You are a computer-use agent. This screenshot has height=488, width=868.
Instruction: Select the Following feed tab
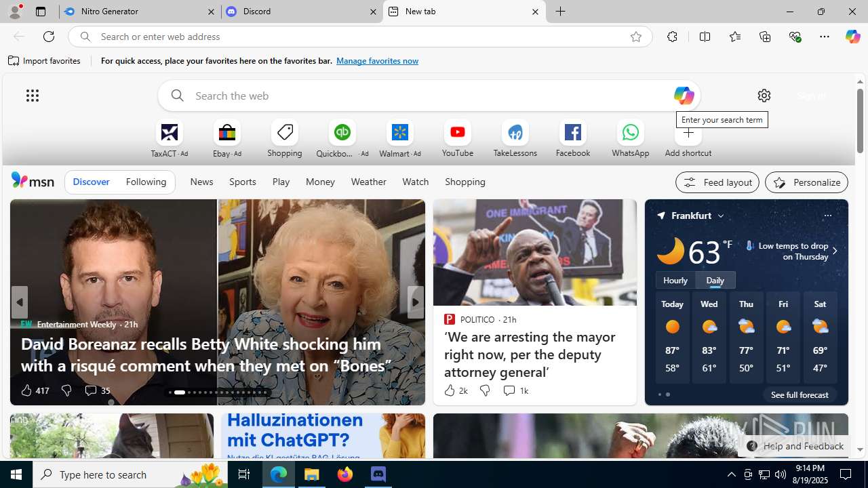tap(146, 182)
